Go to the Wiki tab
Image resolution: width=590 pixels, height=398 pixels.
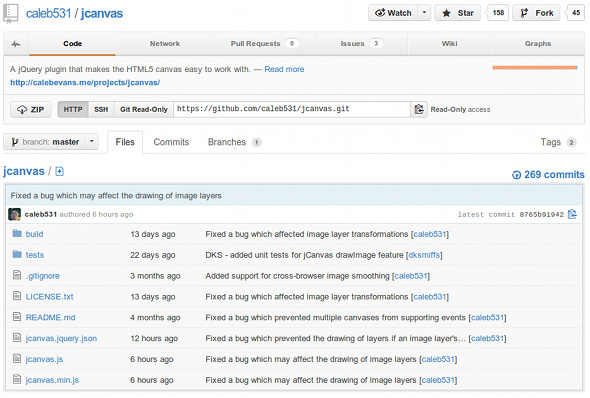coord(449,44)
